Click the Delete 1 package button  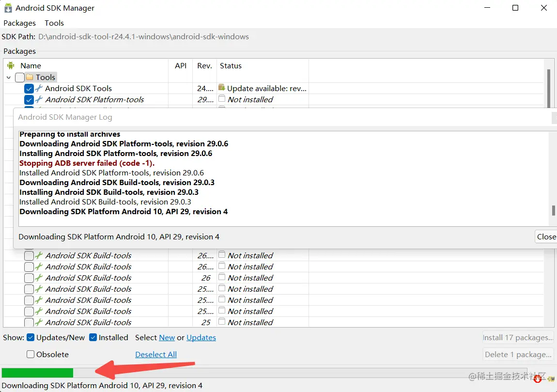tap(518, 354)
